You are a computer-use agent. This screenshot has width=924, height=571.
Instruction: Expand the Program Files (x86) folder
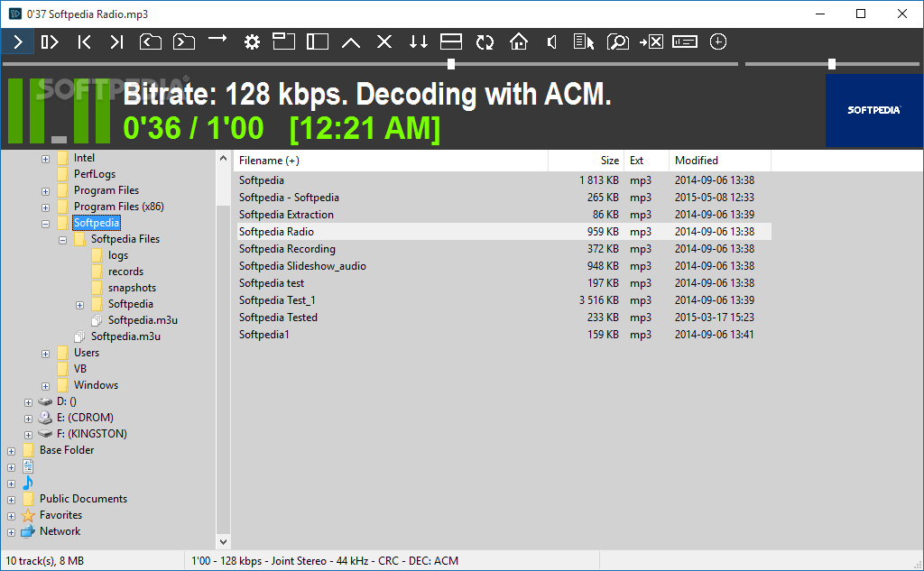[x=45, y=207]
